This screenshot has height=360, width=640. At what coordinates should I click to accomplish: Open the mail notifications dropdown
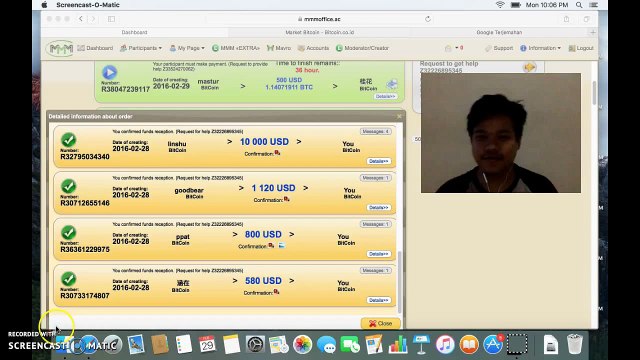coord(453,48)
